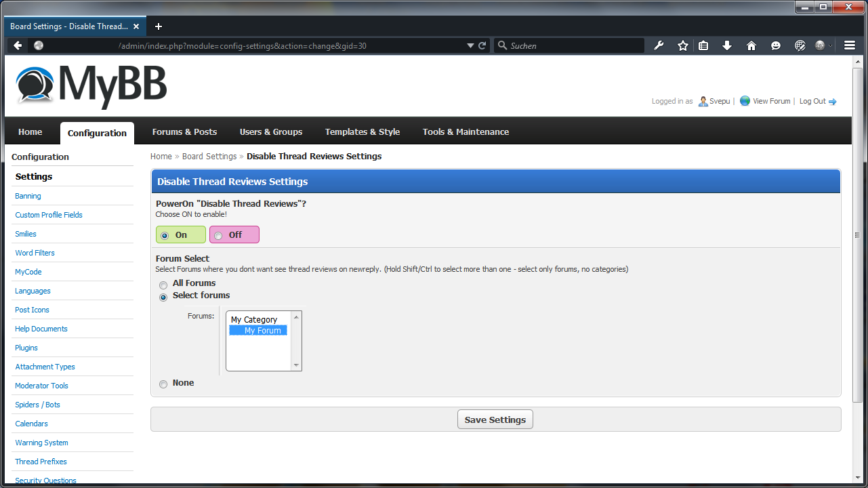868x488 pixels.
Task: Close the Board Settings tab
Action: (136, 26)
